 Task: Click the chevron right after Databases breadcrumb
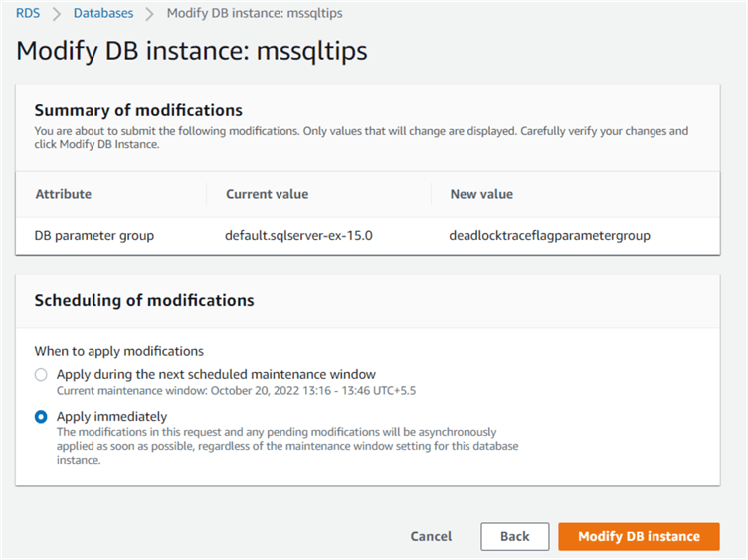[x=150, y=14]
